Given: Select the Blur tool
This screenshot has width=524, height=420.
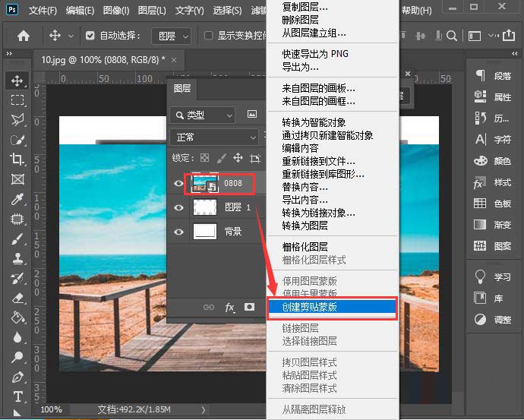Looking at the screenshot, I should point(17,337).
